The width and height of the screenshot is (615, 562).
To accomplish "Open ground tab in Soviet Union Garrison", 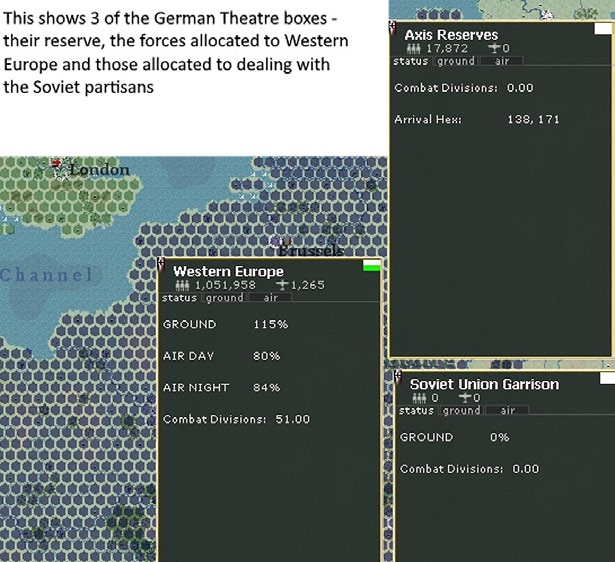I will (461, 410).
